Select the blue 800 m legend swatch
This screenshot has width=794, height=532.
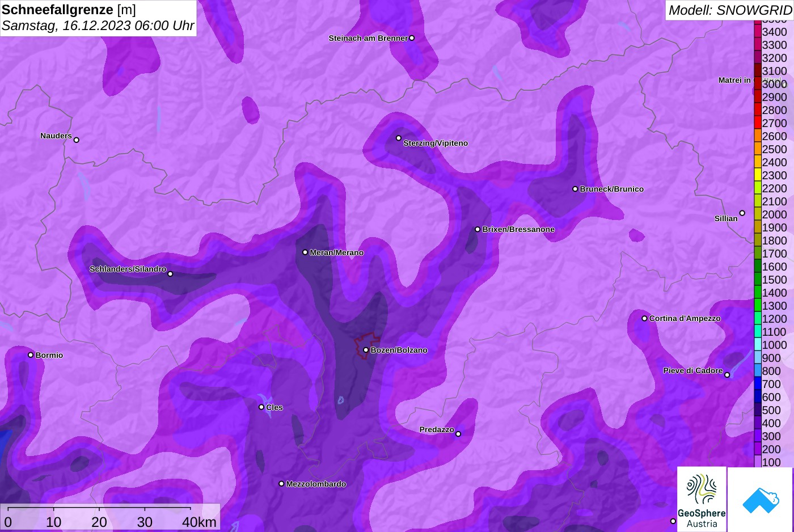(757, 370)
